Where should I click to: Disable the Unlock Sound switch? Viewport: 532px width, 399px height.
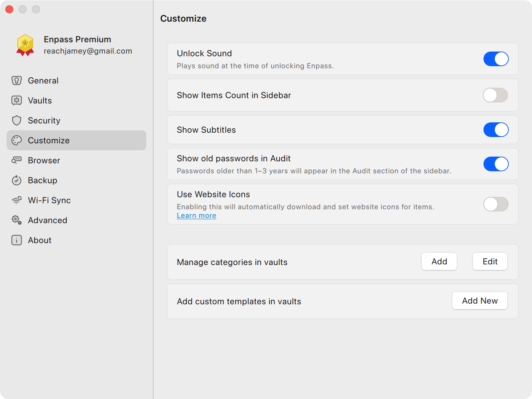tap(496, 59)
